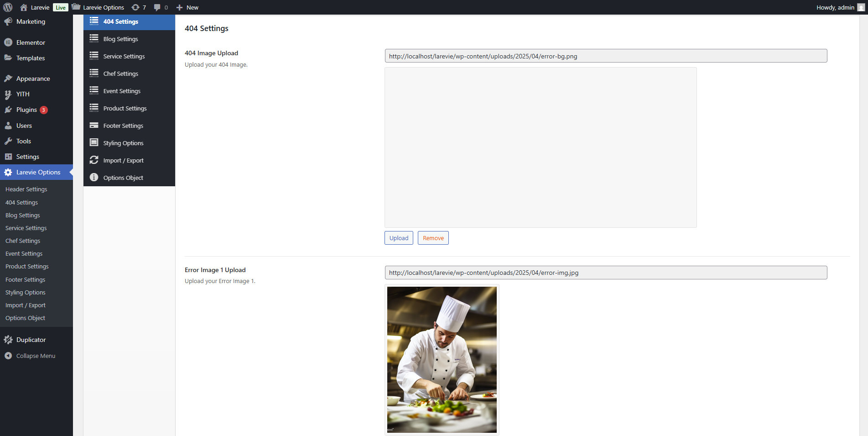Click the Import / Export refresh icon

(94, 160)
